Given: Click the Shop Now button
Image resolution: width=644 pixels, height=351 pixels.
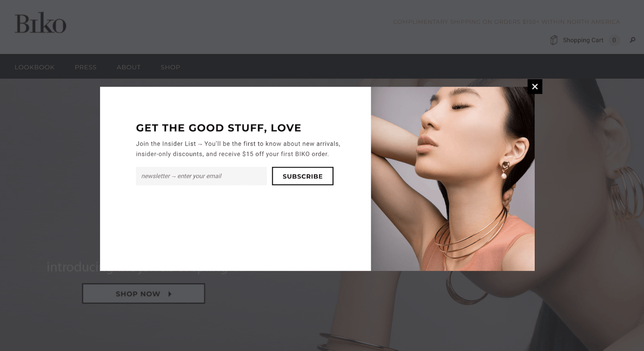Looking at the screenshot, I should coord(143,293).
